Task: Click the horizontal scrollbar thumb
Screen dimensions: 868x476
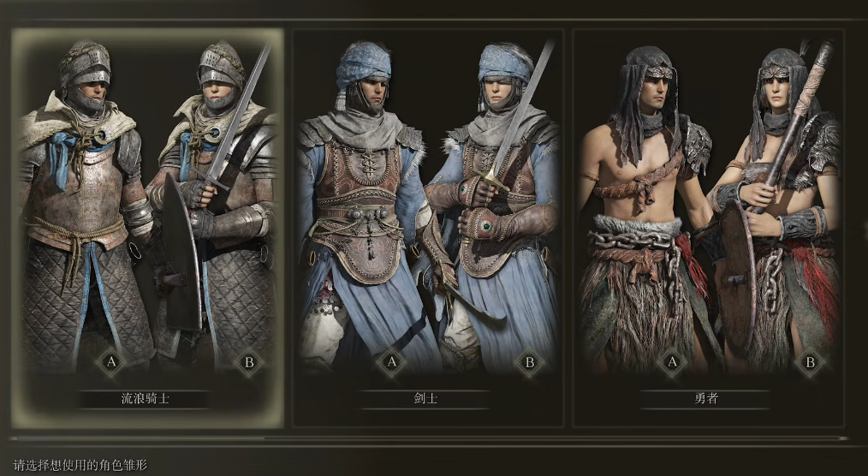Action: [137, 438]
